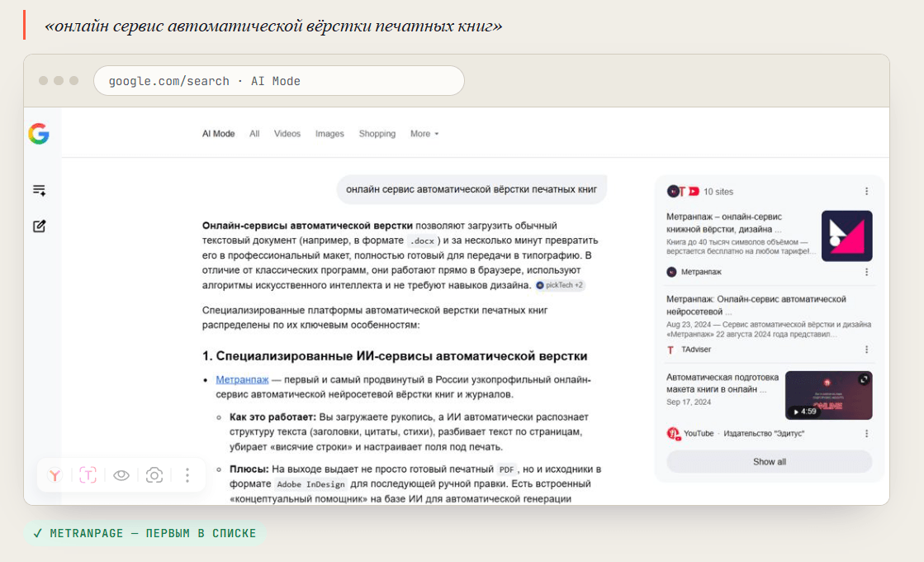Click the 'YouTube' source label

(699, 433)
